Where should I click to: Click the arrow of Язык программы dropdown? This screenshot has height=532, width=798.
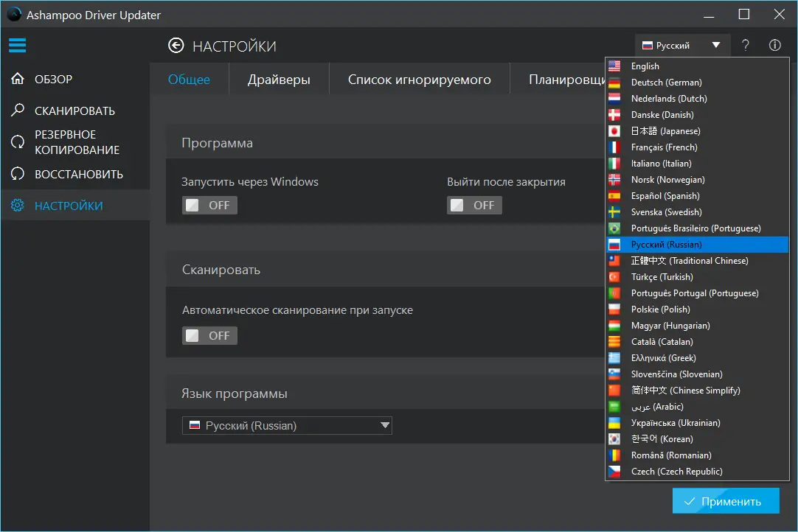(385, 425)
